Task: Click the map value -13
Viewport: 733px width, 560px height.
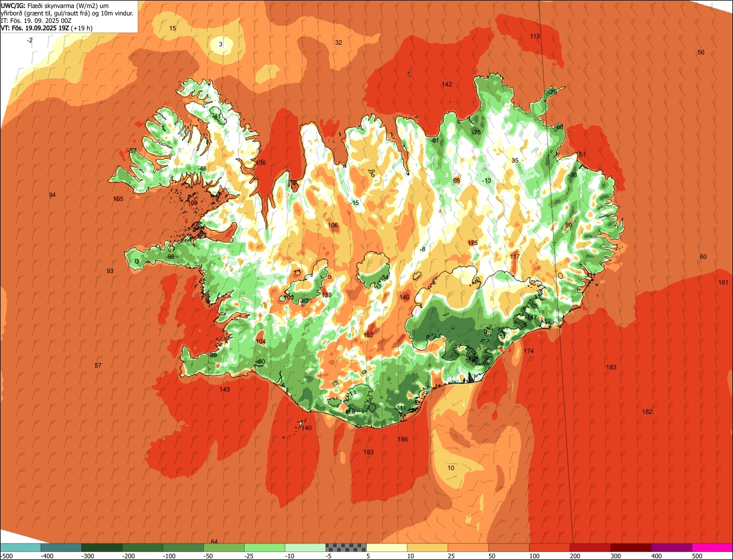Action: [x=487, y=181]
